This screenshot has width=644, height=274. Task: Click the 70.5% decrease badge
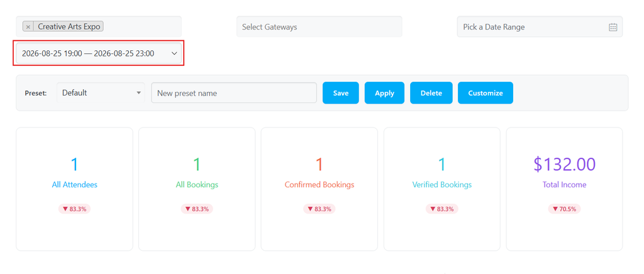click(564, 209)
